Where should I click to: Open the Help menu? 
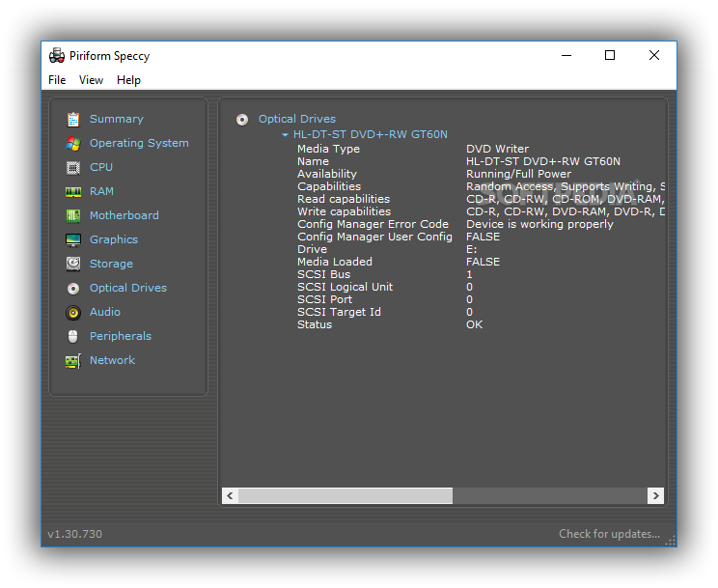pos(128,80)
